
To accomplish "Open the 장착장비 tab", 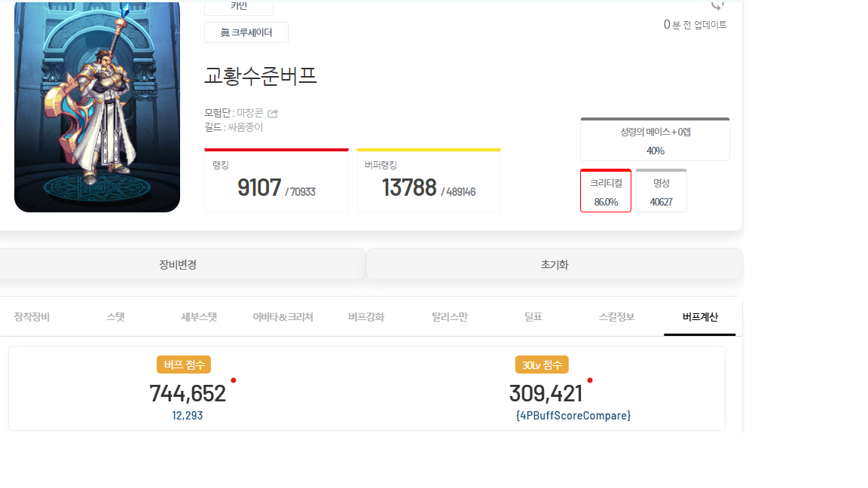I will tap(32, 317).
